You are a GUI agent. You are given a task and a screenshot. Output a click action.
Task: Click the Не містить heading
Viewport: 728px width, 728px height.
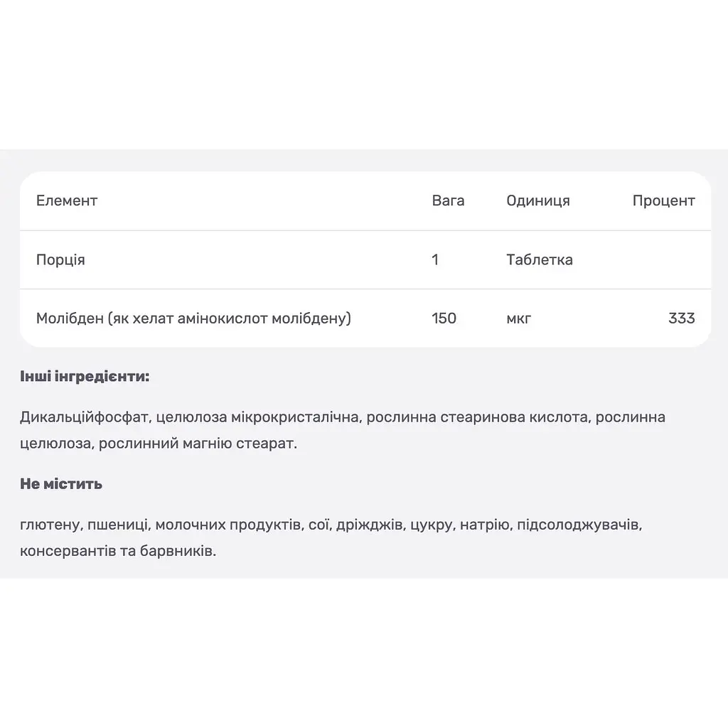coord(61,484)
